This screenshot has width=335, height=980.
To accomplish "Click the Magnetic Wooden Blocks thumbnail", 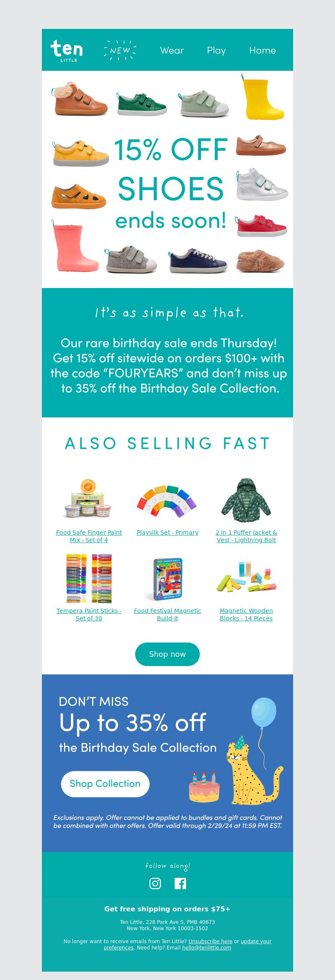I will pyautogui.click(x=246, y=577).
